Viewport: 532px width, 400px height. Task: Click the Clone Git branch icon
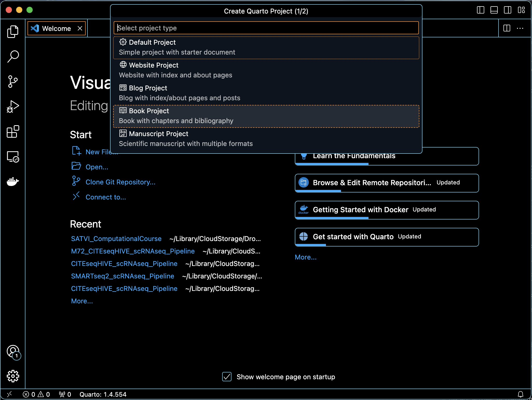tap(76, 181)
